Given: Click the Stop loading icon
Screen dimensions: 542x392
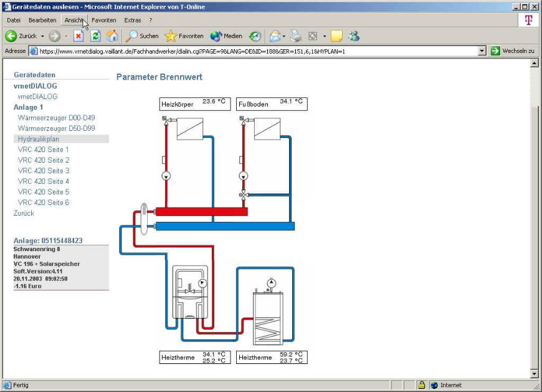Looking at the screenshot, I should (78, 36).
